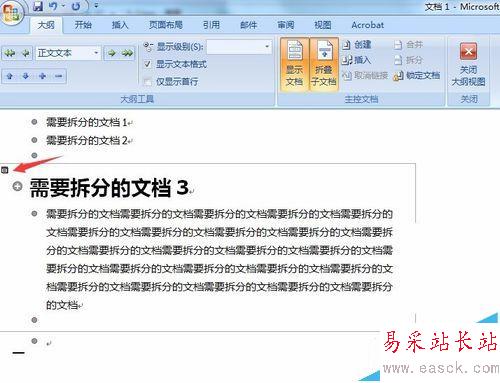Save the document from quick access toolbar
500x383 pixels.
(38, 6)
